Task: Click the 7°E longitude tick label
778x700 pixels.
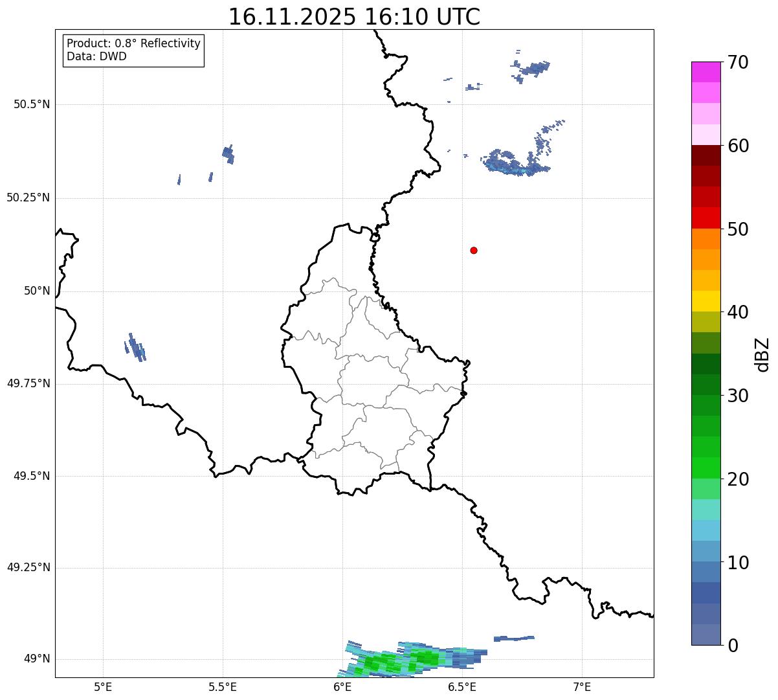Action: (x=582, y=686)
